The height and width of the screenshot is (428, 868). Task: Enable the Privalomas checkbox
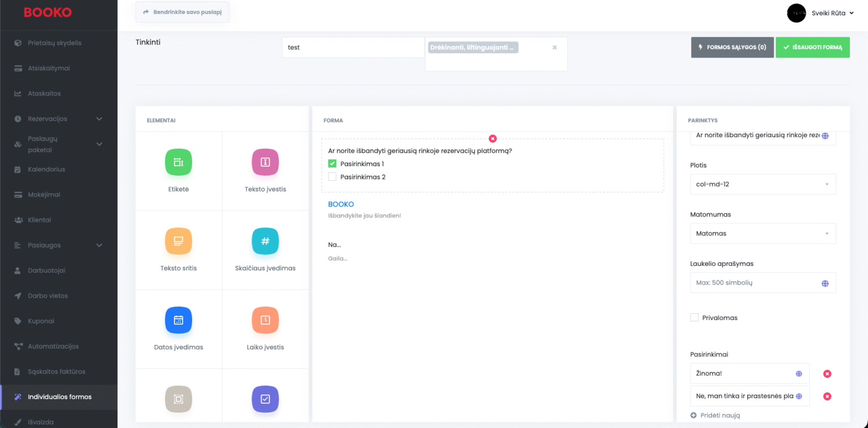pos(695,318)
